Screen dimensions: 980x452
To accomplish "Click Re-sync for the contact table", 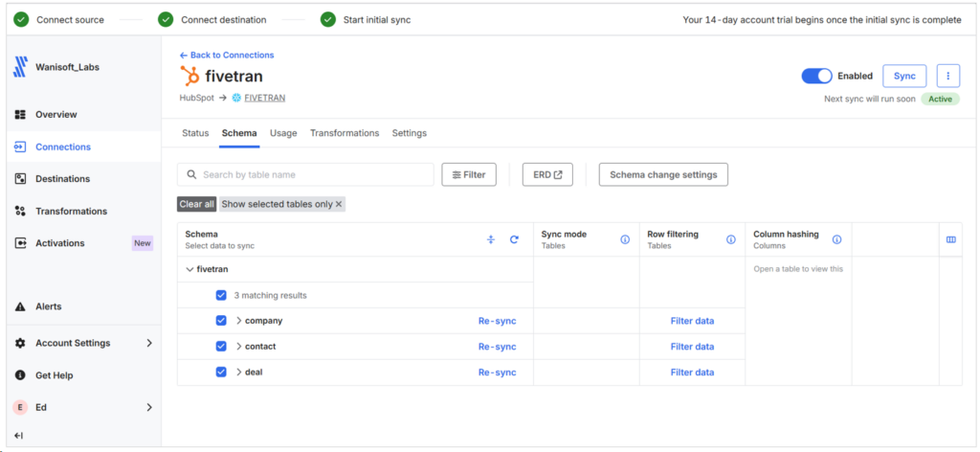I will pyautogui.click(x=498, y=347).
